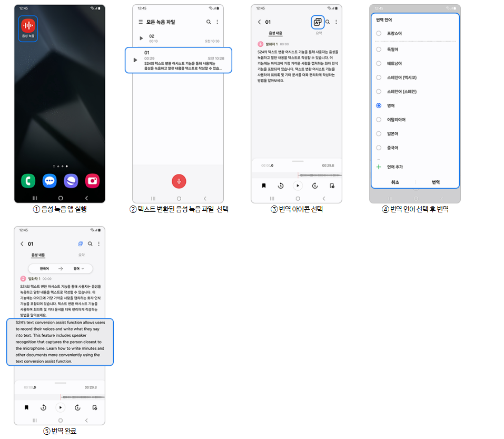Tap back button on step 1 navigation bar
The image size is (504, 439).
pos(86,198)
